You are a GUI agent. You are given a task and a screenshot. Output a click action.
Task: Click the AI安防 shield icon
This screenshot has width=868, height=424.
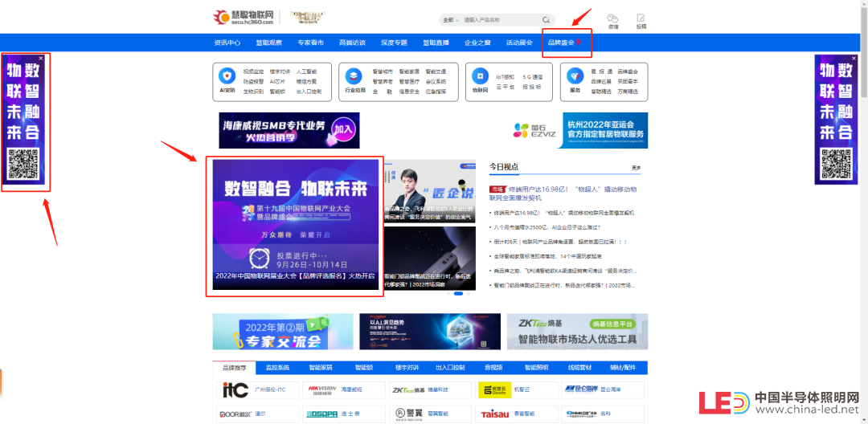click(227, 76)
